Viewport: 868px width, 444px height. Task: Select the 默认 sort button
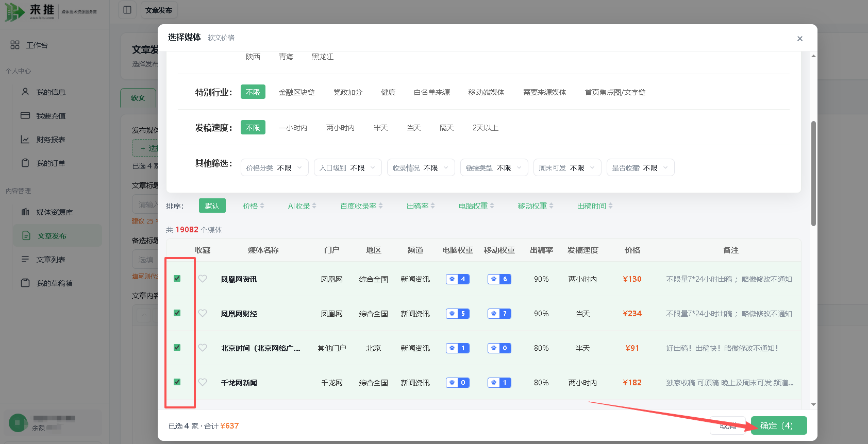(212, 206)
